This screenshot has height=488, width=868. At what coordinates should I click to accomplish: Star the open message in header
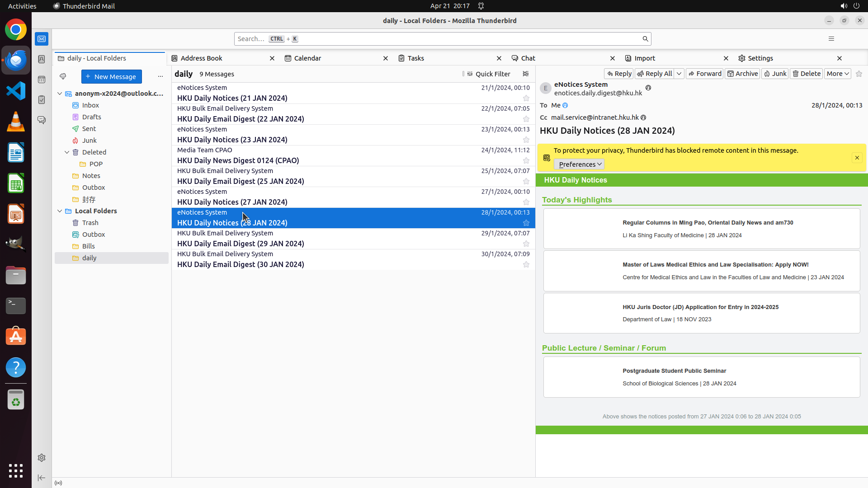[x=859, y=74]
